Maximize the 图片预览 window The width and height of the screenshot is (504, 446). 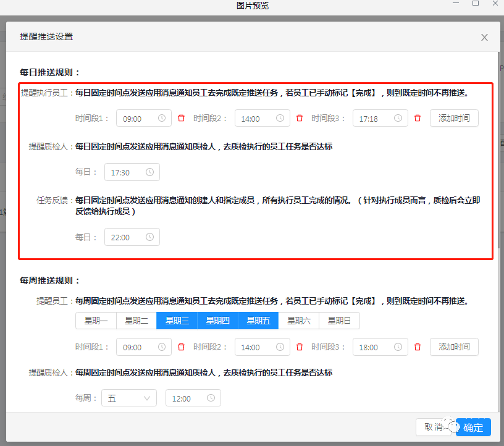point(476,3)
